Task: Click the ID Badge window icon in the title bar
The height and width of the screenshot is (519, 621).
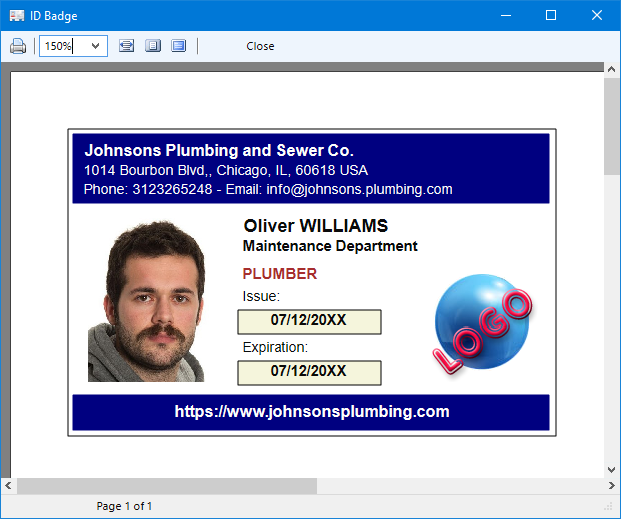Action: [x=17, y=16]
